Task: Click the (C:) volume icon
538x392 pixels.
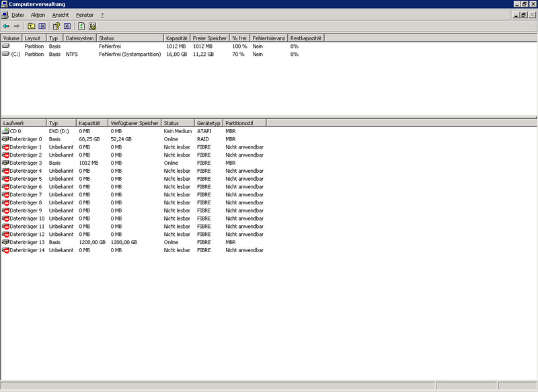Action: click(x=5, y=54)
